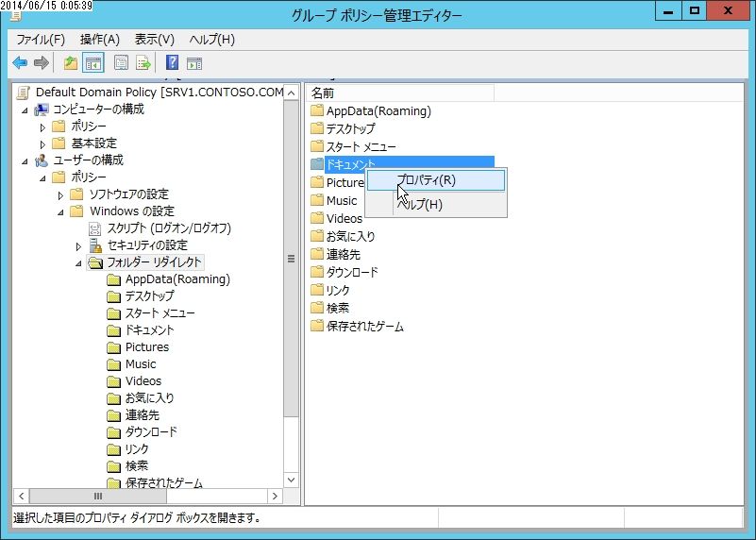Open the 表示(V) menu
Image resolution: width=756 pixels, height=540 pixels.
pos(154,40)
